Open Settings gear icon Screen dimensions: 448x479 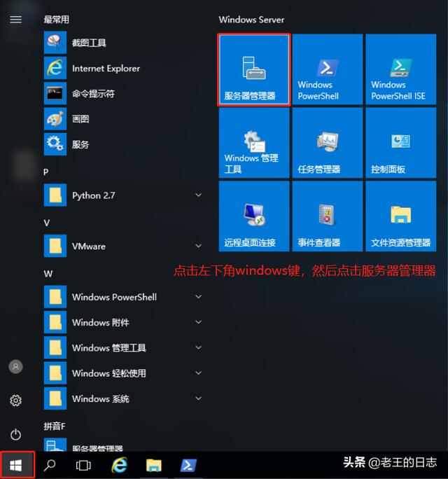15,400
